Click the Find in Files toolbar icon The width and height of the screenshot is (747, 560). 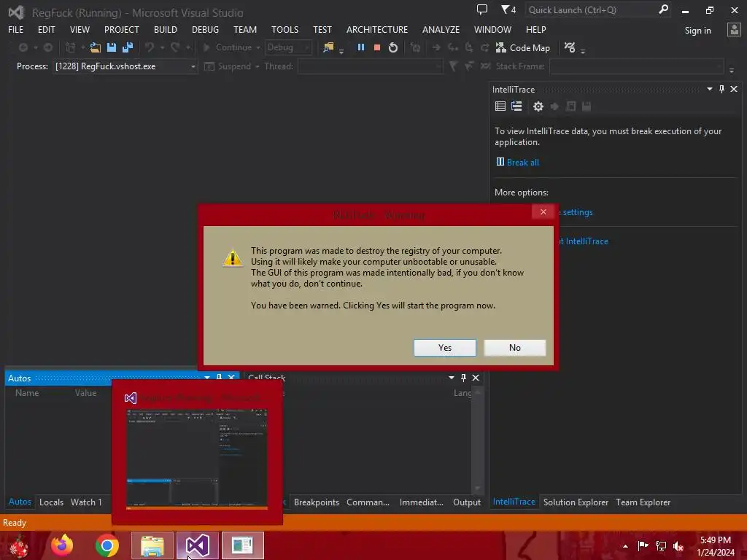[328, 47]
